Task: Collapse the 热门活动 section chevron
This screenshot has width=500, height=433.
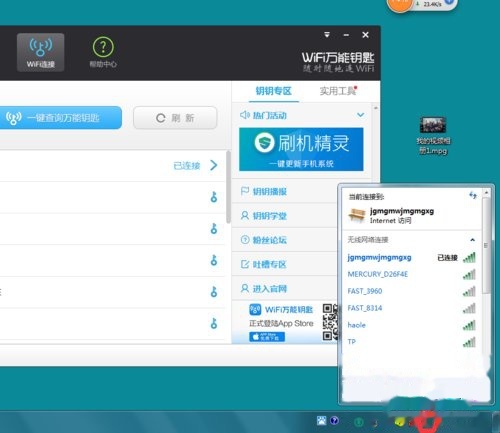Action: point(360,115)
